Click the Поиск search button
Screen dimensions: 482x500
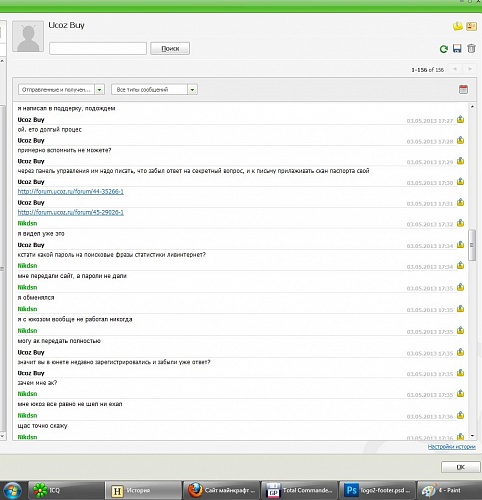(170, 49)
